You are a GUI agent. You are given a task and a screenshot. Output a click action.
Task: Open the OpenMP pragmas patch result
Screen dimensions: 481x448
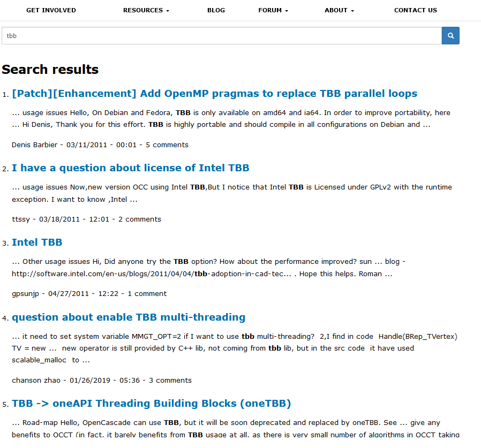click(214, 94)
